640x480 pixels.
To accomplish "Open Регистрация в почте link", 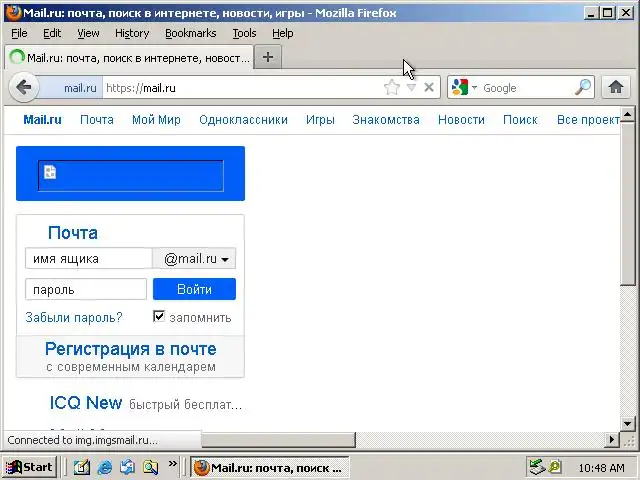I will pyautogui.click(x=131, y=349).
